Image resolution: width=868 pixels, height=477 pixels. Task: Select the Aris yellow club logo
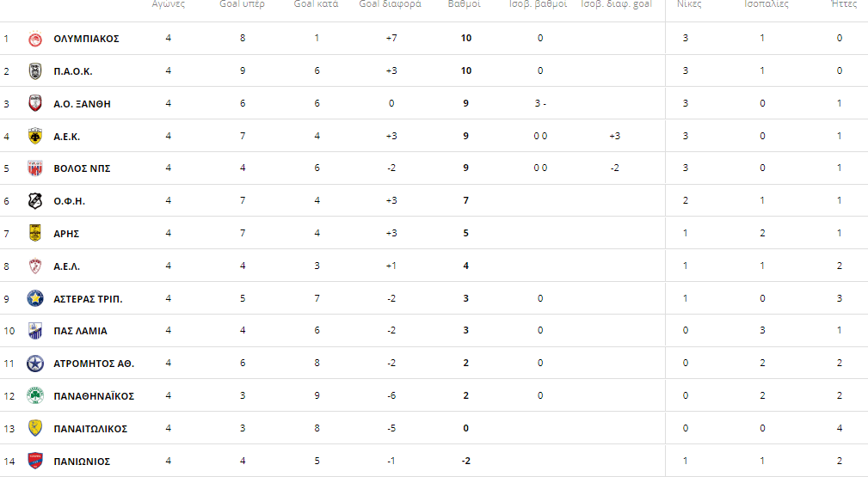pyautogui.click(x=35, y=233)
